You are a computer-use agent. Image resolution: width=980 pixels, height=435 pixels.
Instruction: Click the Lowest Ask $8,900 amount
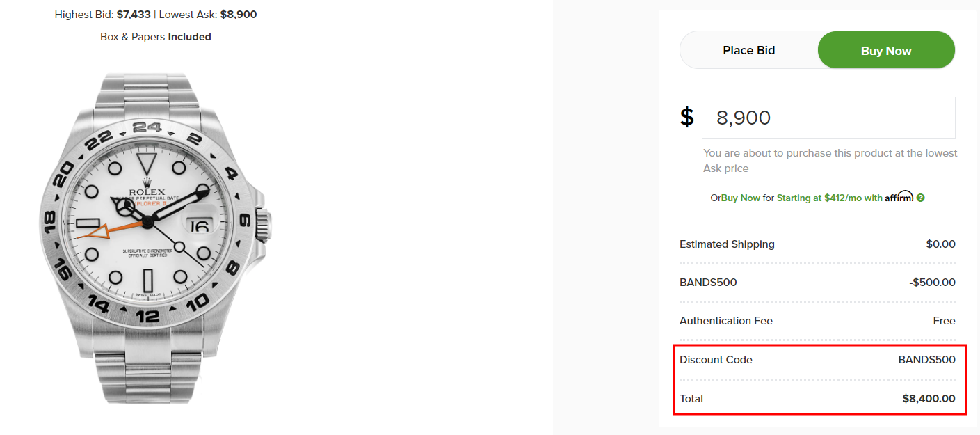tap(238, 14)
